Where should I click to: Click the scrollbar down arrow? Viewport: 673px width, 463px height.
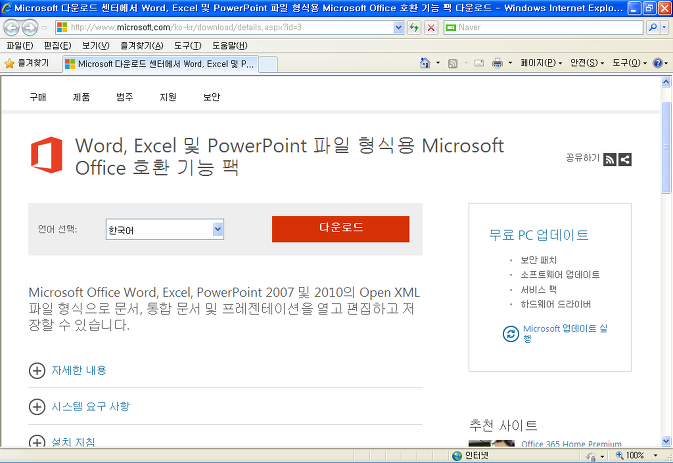click(666, 441)
